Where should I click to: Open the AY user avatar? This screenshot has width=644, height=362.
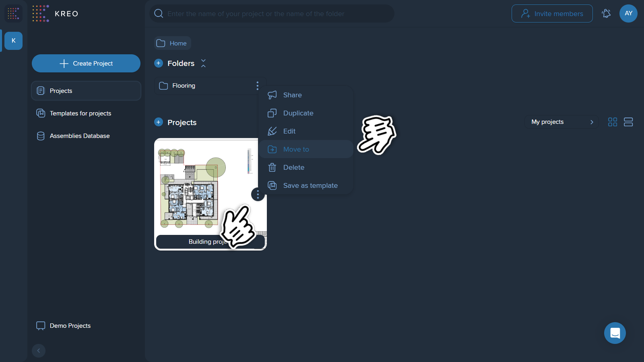[x=628, y=13]
